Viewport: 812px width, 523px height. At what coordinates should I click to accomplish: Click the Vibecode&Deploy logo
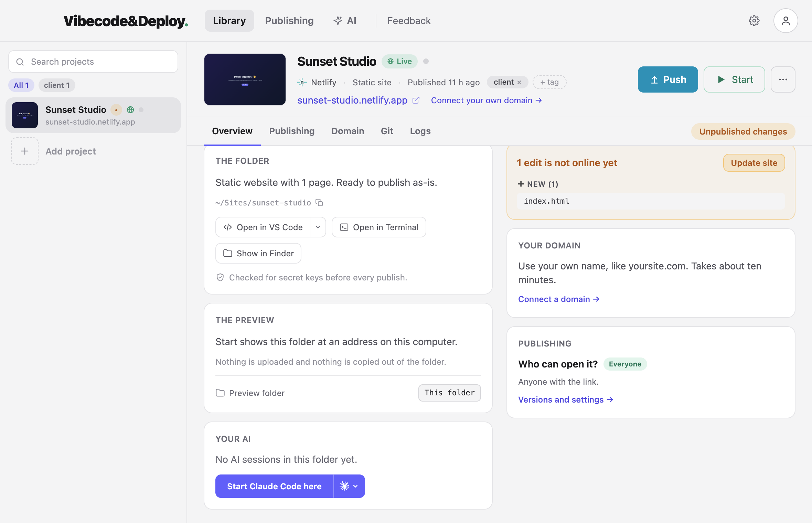pos(126,21)
